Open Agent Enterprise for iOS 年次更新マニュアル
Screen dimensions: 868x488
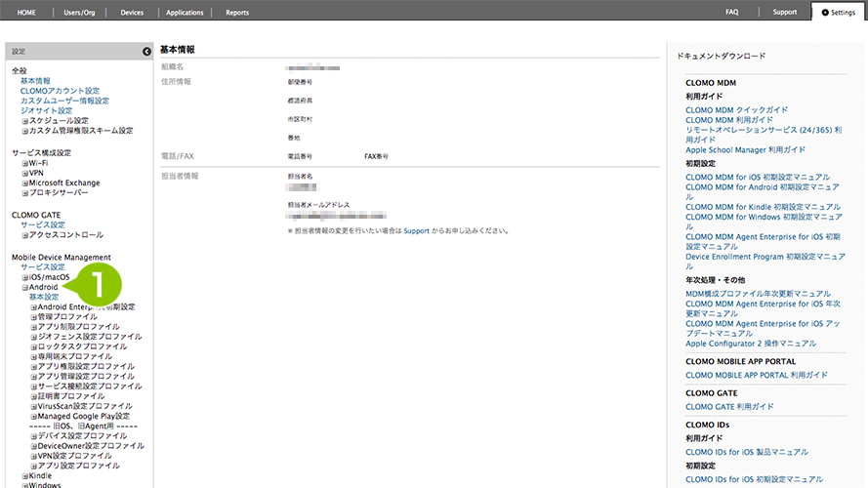(x=763, y=308)
